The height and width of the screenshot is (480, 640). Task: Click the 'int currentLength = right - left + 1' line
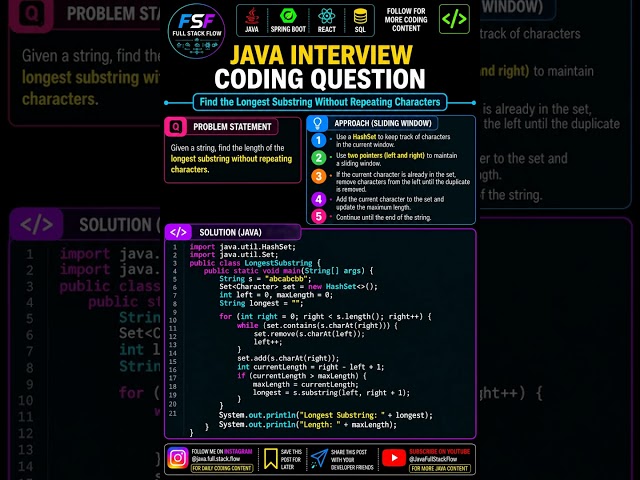click(x=311, y=367)
